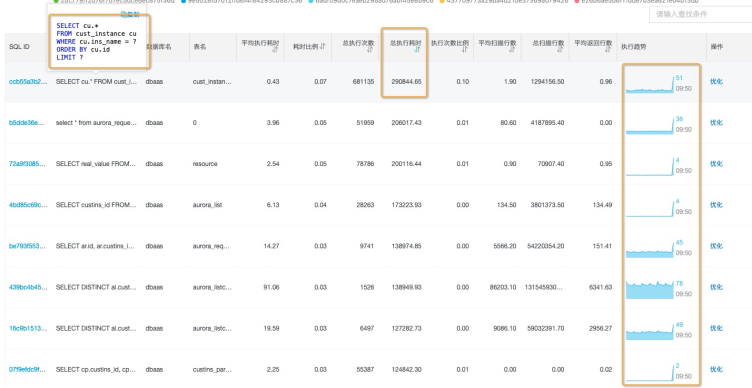Screen dimensions: 752x388
Task: Click 优化 for the be793f553 row
Action: pos(716,246)
